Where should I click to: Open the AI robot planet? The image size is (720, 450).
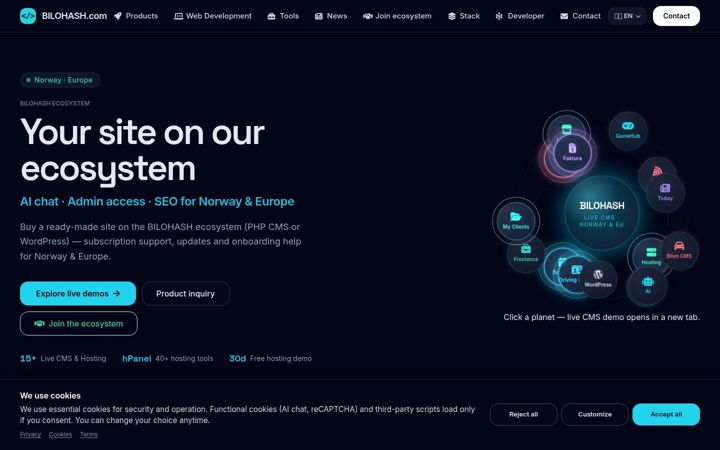pos(647,285)
